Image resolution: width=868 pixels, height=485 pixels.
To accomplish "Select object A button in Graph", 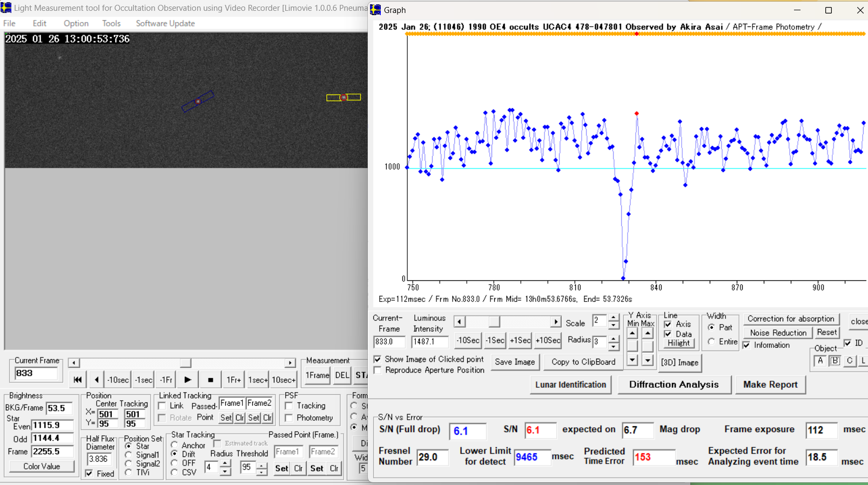I will pyautogui.click(x=820, y=361).
